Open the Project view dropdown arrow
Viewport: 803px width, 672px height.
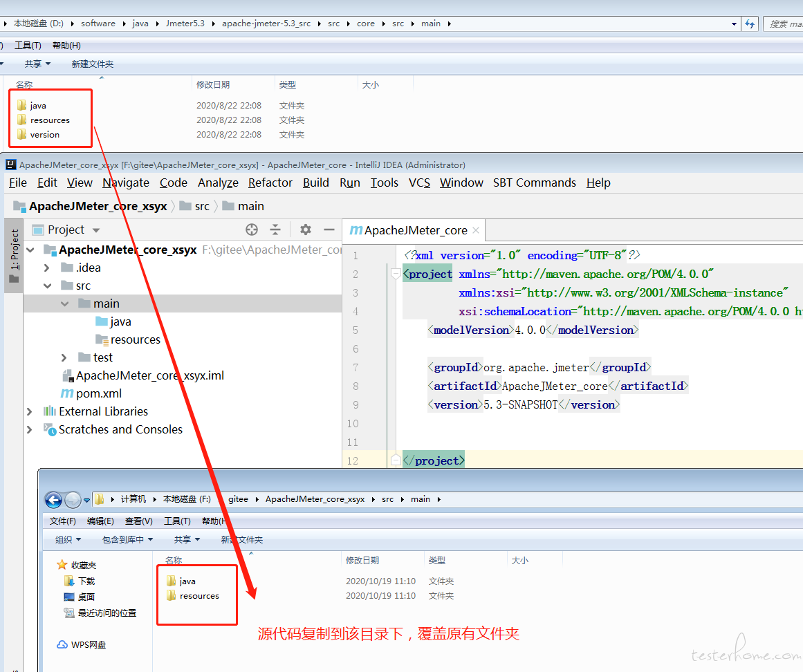(x=96, y=230)
